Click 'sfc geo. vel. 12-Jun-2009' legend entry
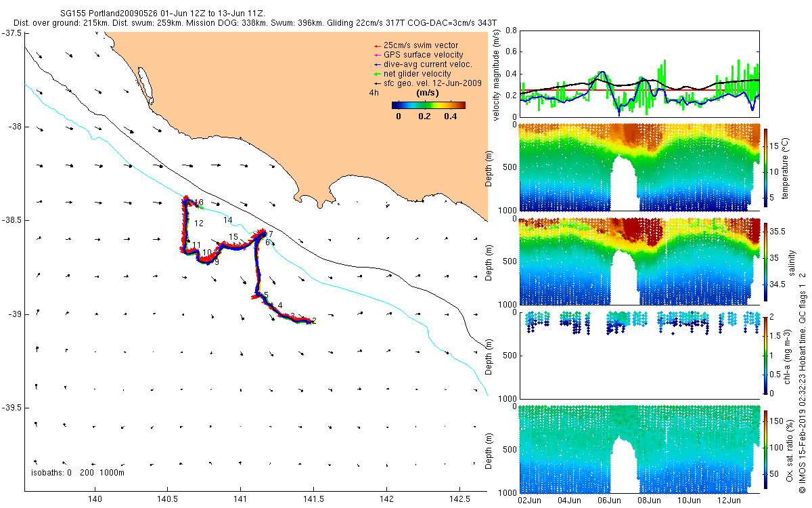This screenshot has height=508, width=812. coord(427,83)
